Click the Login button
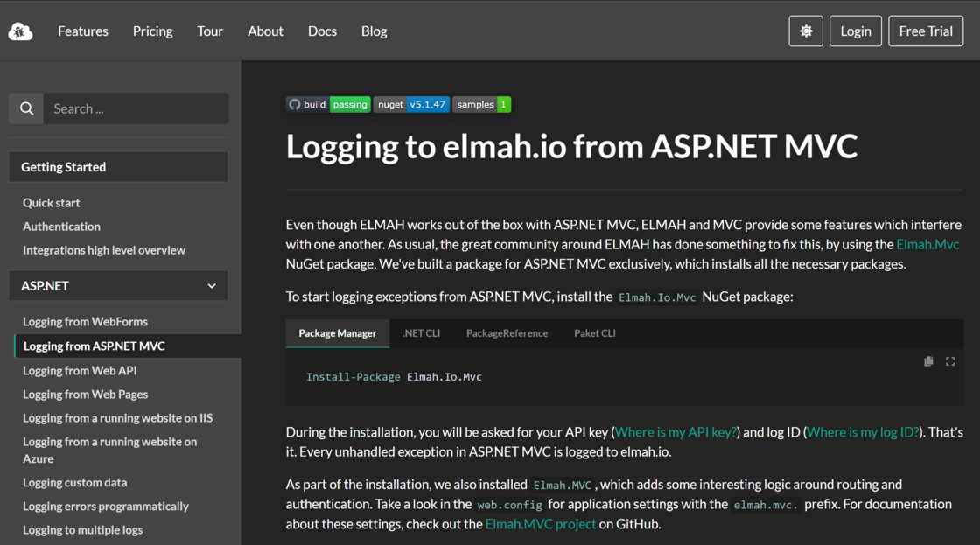Viewport: 980px width, 545px height. pos(856,31)
